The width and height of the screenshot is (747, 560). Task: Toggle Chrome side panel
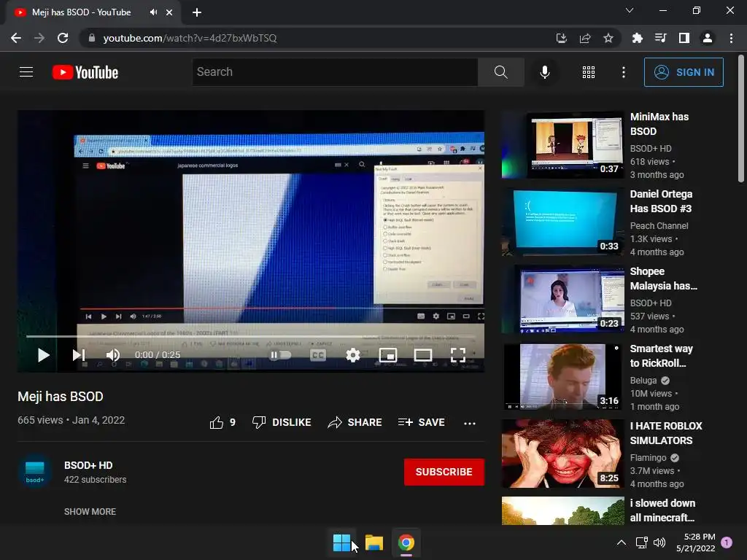[x=684, y=38]
